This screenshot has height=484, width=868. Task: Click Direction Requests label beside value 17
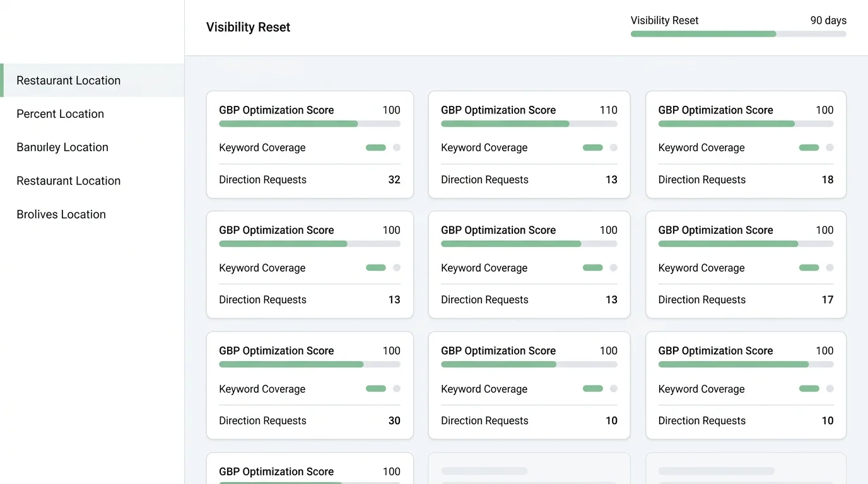[702, 300]
